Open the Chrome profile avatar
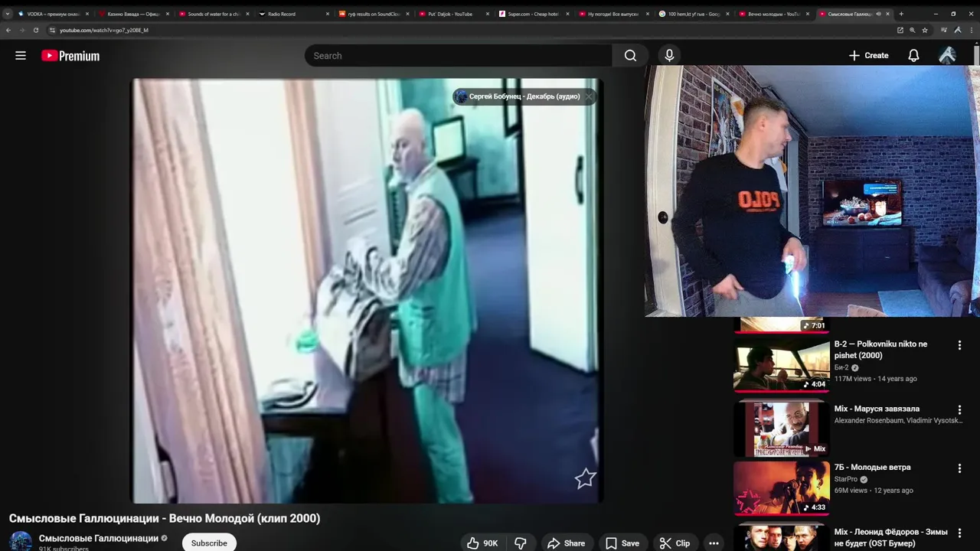Screen dimensions: 980x551 point(958,30)
